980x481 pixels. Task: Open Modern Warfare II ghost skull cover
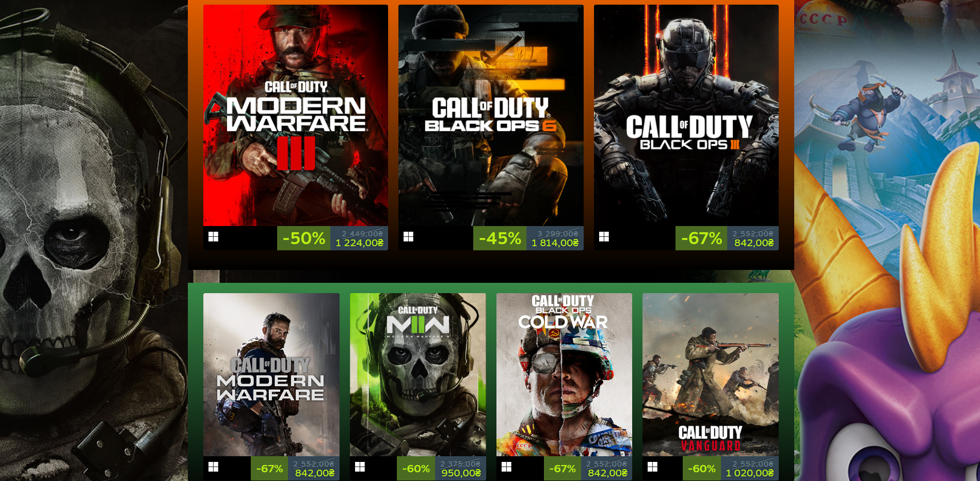[x=417, y=375]
